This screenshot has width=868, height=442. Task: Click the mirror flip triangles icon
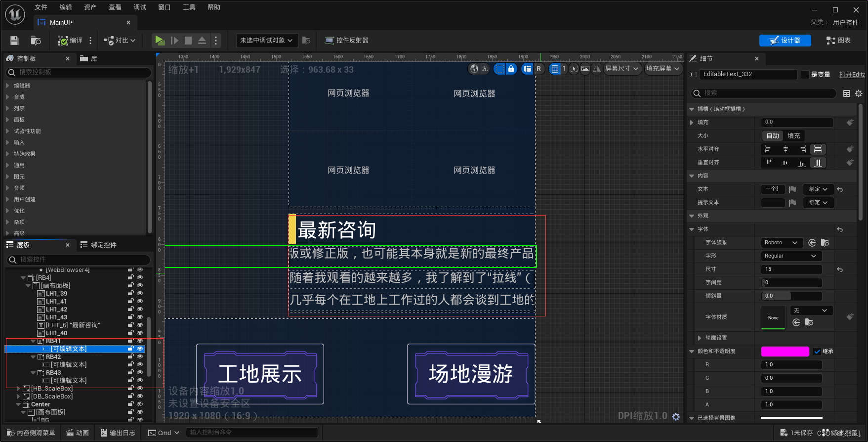(x=597, y=69)
